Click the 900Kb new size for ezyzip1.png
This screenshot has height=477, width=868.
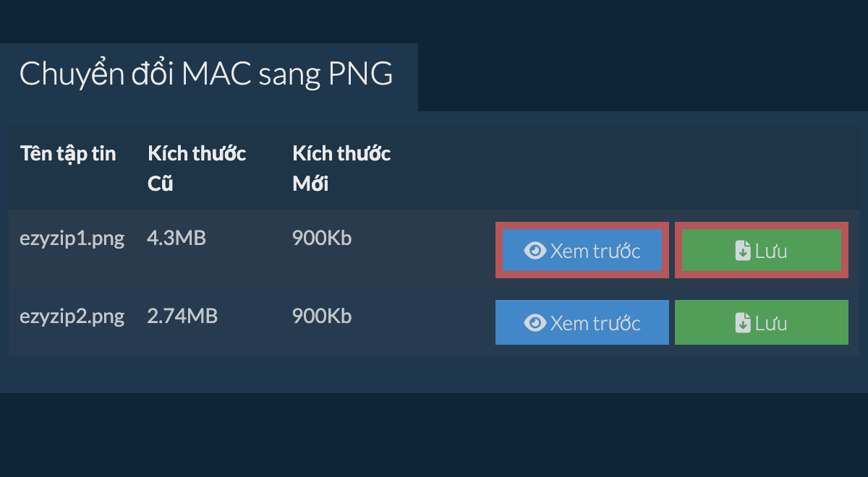[322, 238]
